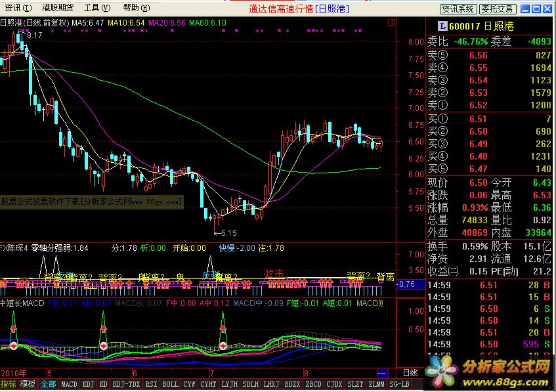Switch to the KDJ indicator tab
The width and height of the screenshot is (556, 392).
tap(89, 384)
